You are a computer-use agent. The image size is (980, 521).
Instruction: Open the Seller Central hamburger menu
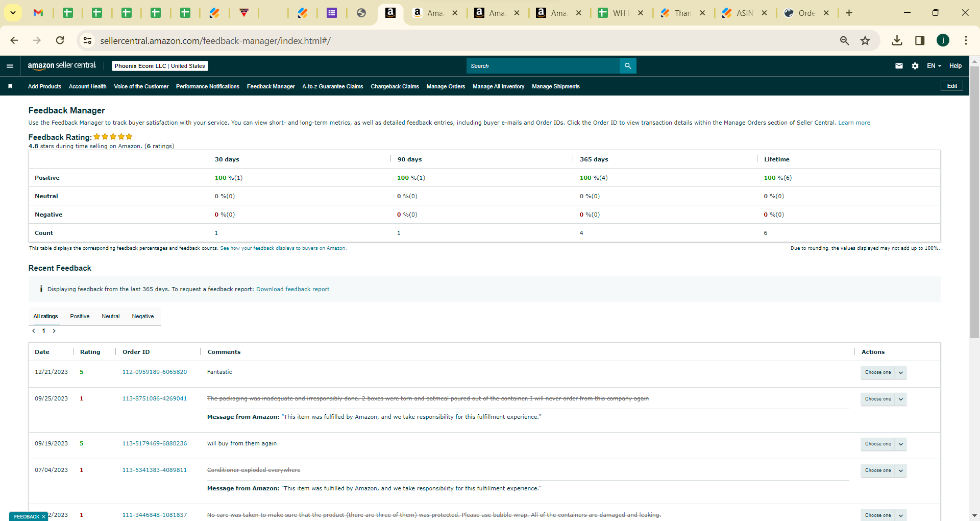[x=10, y=66]
